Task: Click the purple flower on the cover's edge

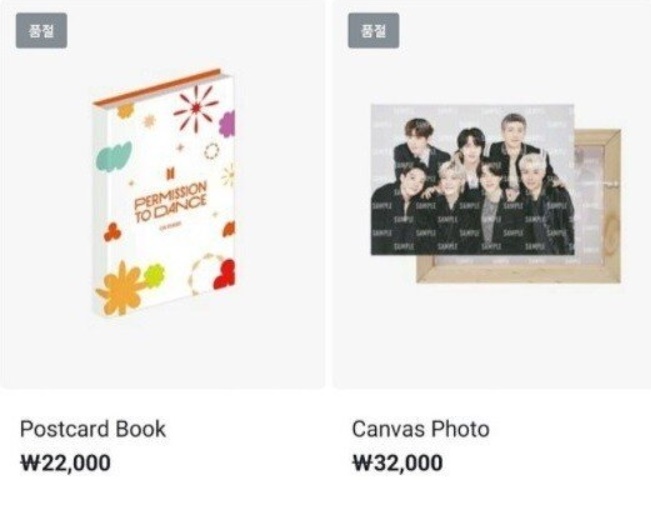Action: click(227, 124)
